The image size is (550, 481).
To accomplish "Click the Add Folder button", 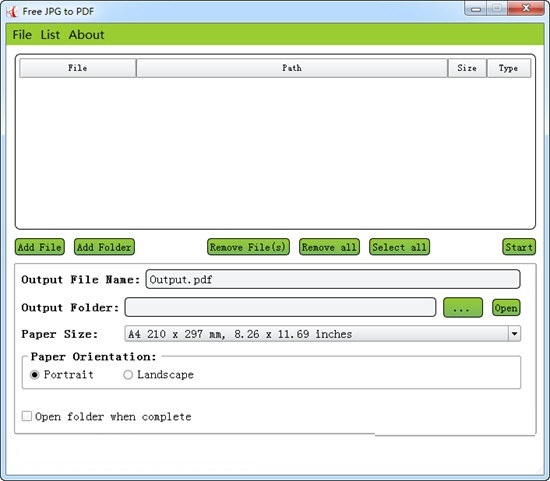I will click(104, 247).
